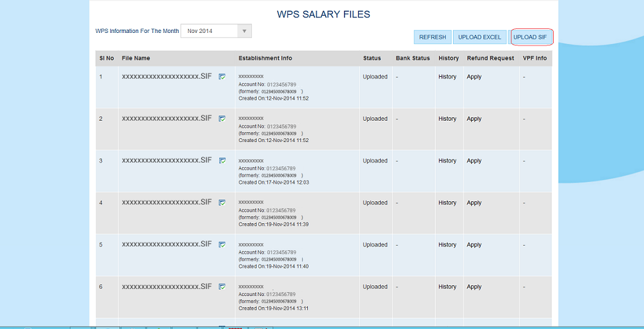Select Apply in row 5 Refund Request
Viewport: 644px width, 329px height.
click(474, 245)
